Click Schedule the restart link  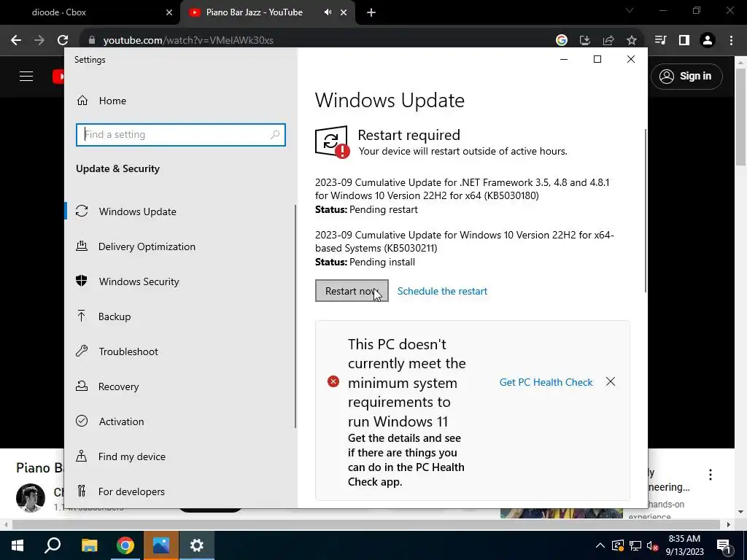pyautogui.click(x=442, y=291)
